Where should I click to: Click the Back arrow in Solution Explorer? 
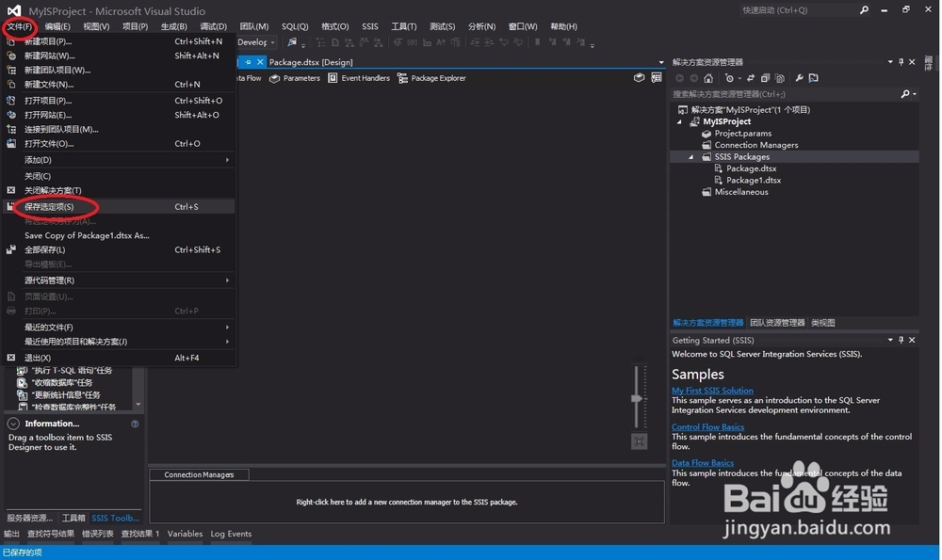679,78
